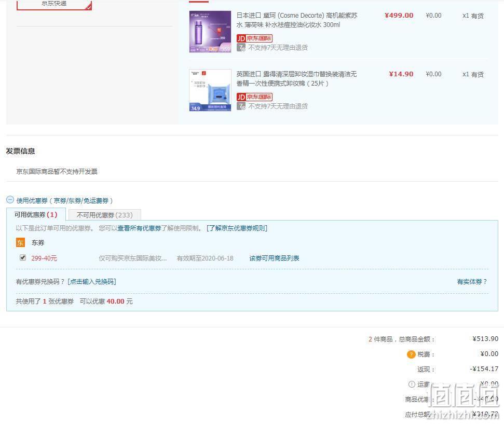Screen dimensions: 504x424
Task: Open the 该券可用商品列表 link
Action: 274,258
